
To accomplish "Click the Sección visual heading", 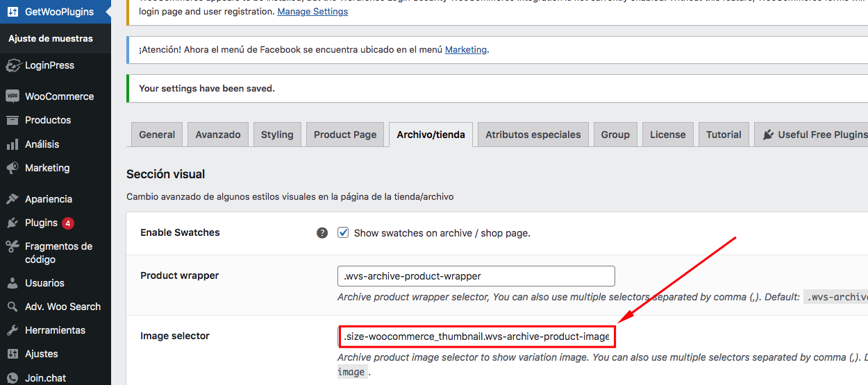I will pyautogui.click(x=166, y=174).
